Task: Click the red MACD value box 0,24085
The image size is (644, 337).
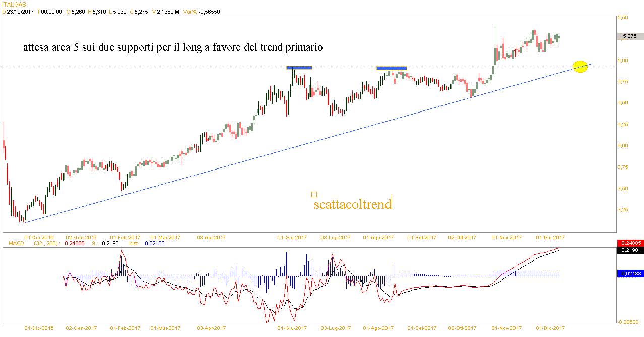Action: pos(630,243)
